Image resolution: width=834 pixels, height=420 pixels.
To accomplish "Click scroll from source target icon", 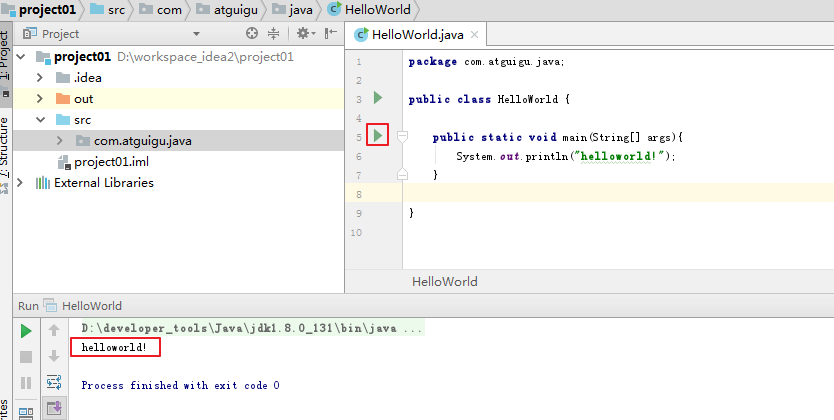I will click(252, 33).
